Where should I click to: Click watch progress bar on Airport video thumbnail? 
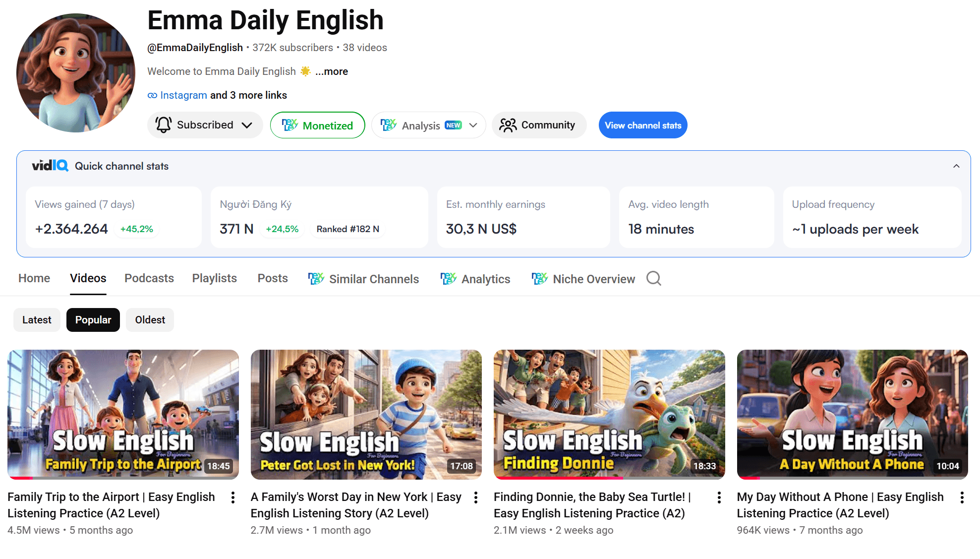coord(123,478)
